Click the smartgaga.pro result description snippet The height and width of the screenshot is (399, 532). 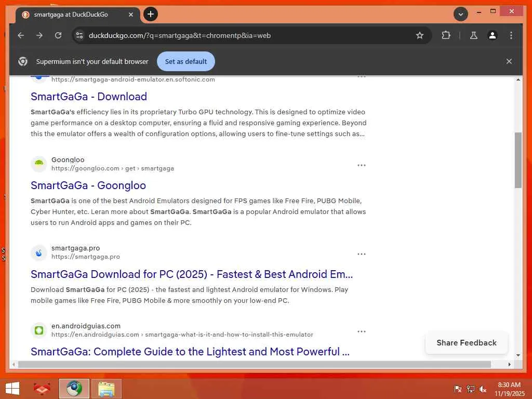click(189, 295)
